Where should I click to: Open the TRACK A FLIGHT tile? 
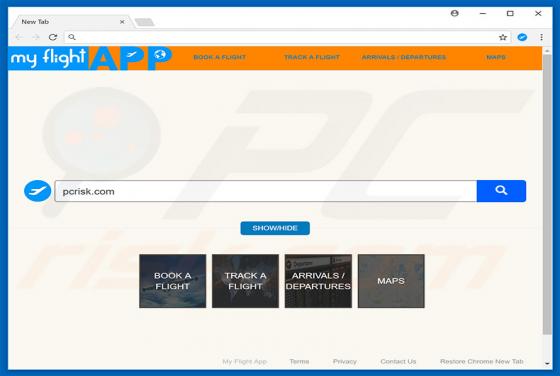[245, 281]
